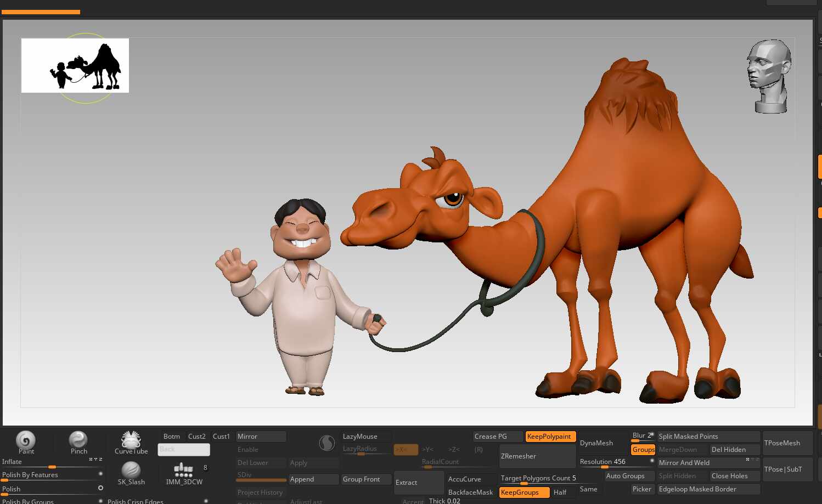This screenshot has height=504, width=822.
Task: Click the Mirror button
Action: 261,437
